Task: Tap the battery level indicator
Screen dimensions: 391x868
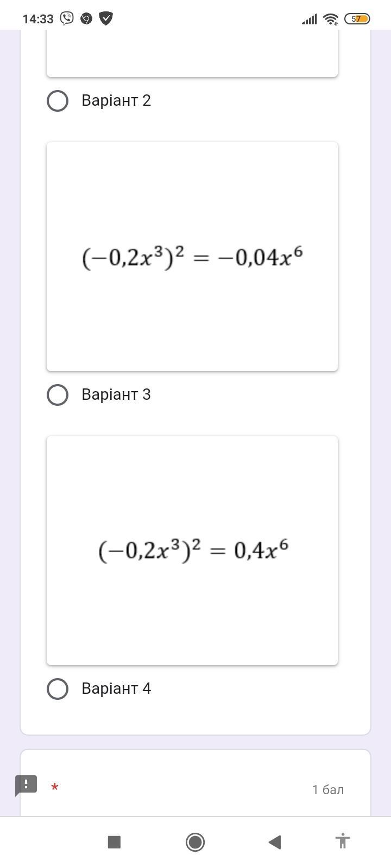Action: 357,19
